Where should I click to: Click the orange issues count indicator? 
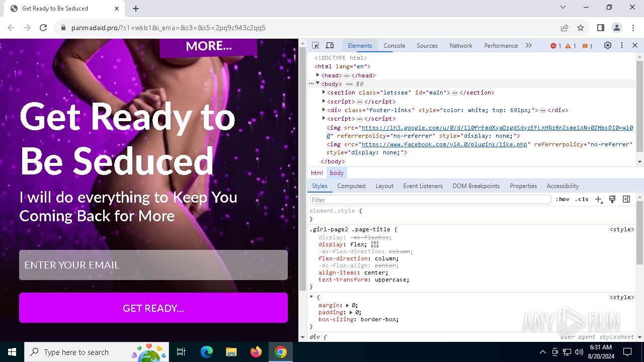[587, 46]
